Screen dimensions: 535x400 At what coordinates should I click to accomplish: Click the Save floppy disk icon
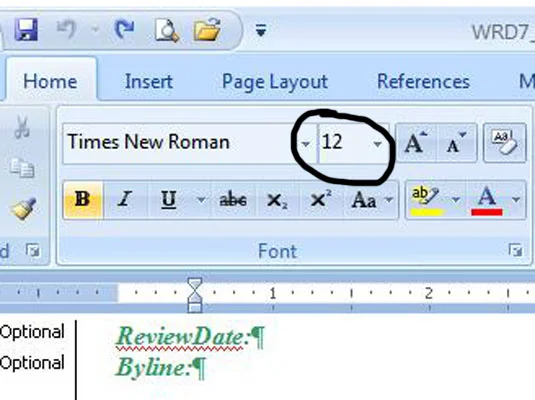[x=26, y=30]
